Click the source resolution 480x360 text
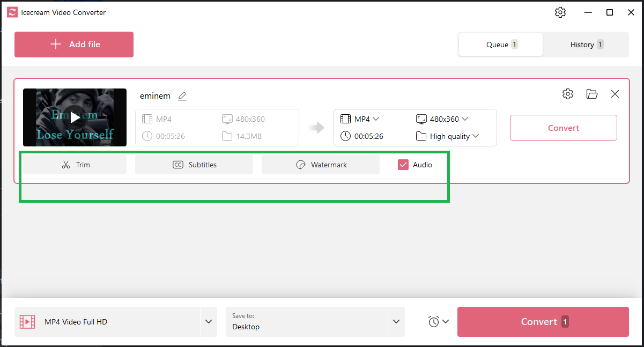Viewport: 644px width, 347px height. 250,119
